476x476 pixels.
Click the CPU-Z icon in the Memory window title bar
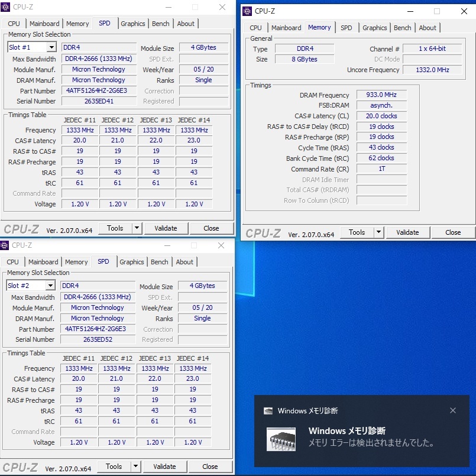247,11
